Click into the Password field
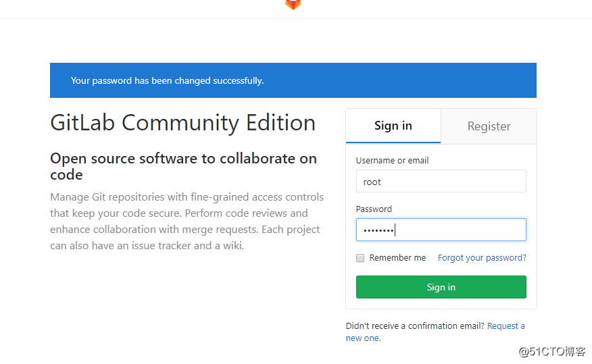 441,230
